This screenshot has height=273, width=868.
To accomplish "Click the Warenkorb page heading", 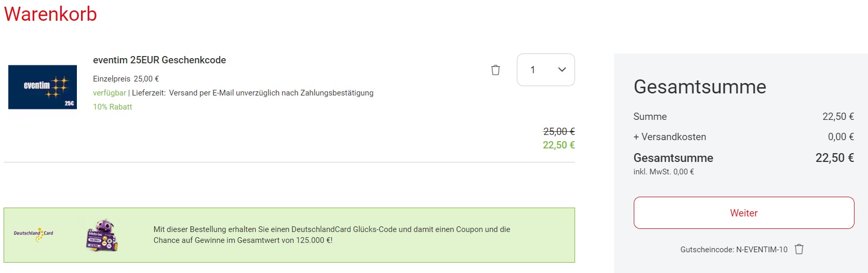I will (x=50, y=14).
